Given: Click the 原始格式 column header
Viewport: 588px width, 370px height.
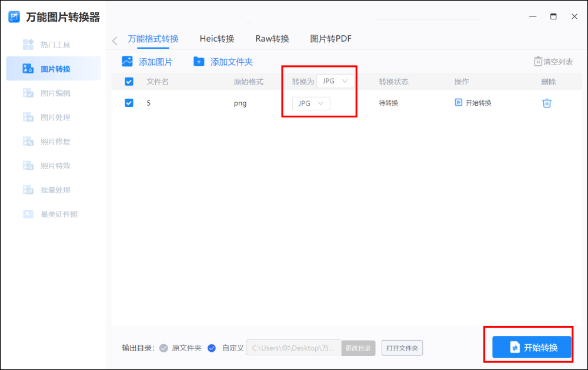Looking at the screenshot, I should (x=248, y=82).
